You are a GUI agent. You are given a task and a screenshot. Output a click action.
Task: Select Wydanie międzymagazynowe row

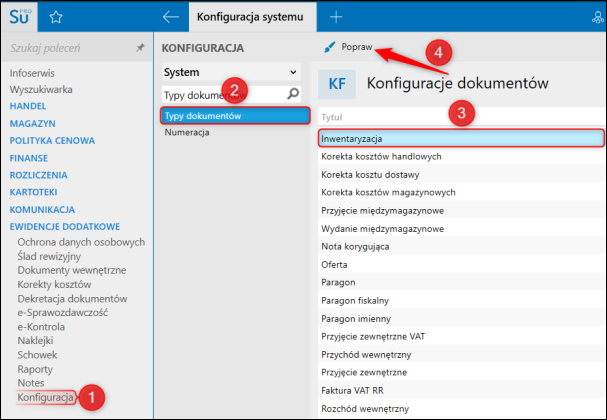461,229
